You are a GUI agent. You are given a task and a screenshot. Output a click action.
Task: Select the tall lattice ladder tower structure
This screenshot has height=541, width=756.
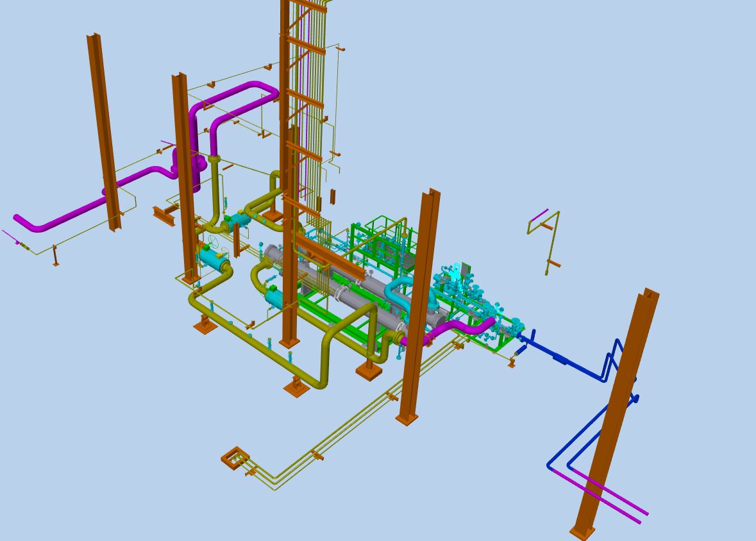coord(307,96)
